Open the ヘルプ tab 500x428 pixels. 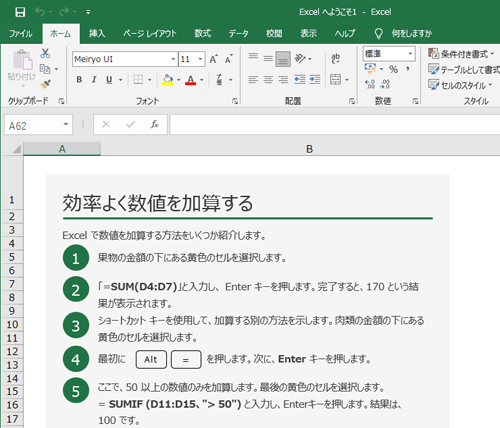(345, 33)
